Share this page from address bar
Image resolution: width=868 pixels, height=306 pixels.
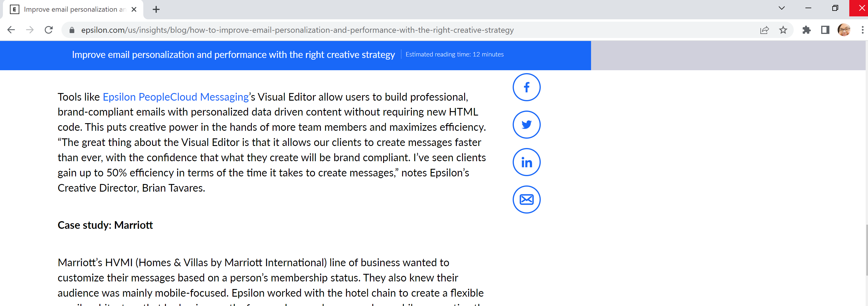point(764,30)
